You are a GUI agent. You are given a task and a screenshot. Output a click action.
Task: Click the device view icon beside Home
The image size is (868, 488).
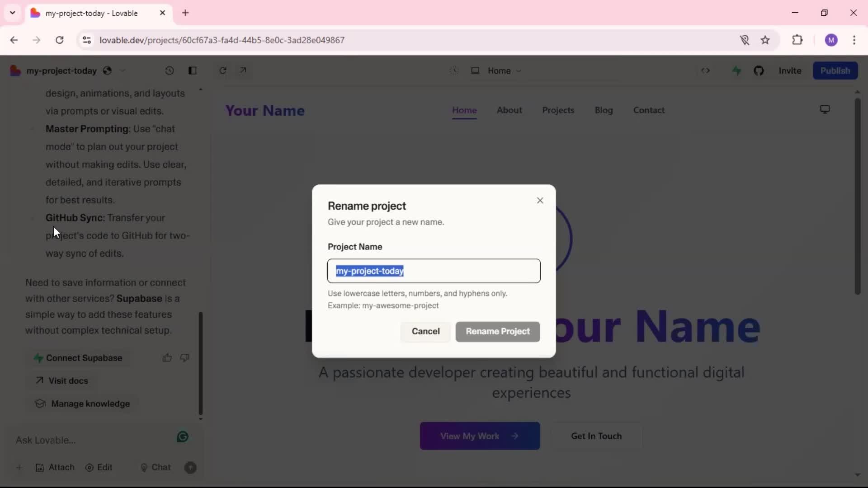[475, 70]
